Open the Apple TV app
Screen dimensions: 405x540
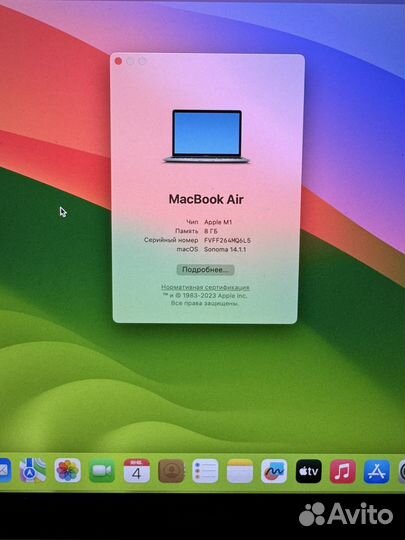pos(309,471)
